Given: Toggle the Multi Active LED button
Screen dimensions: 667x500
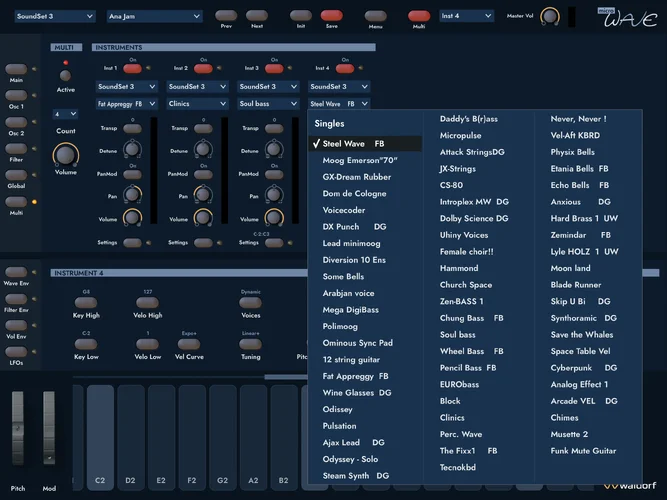Looking at the screenshot, I should tap(65, 76).
